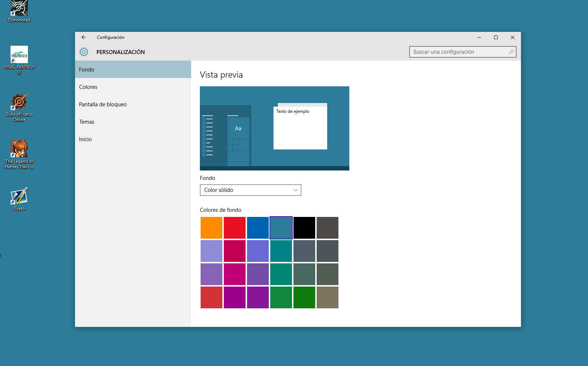
Task: Pick the blue background color in top row
Action: click(x=258, y=228)
